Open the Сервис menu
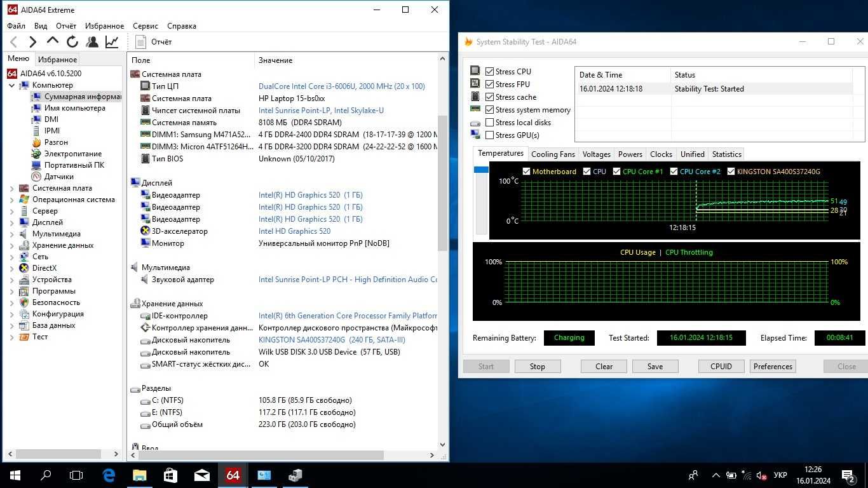This screenshot has width=868, height=488. 146,26
